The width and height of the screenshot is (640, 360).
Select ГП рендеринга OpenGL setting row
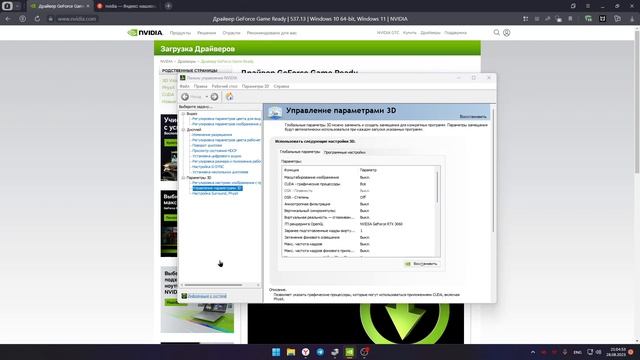[x=359, y=224]
